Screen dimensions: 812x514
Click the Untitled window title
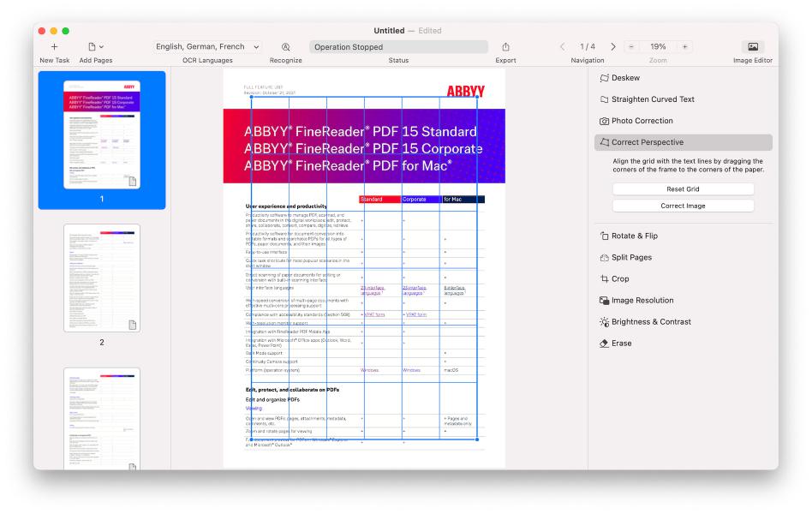[x=389, y=31]
